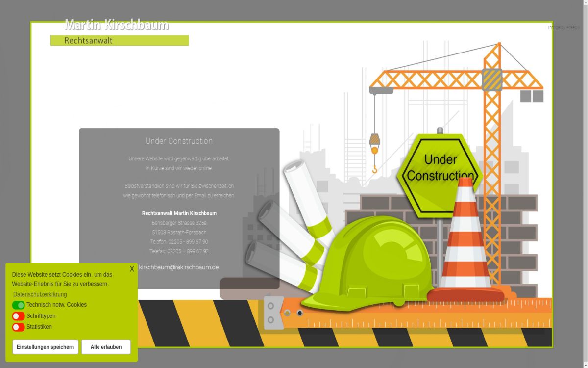This screenshot has width=588, height=368.
Task: Toggle the Technisch notw. Cookies switch
Action: click(x=19, y=305)
